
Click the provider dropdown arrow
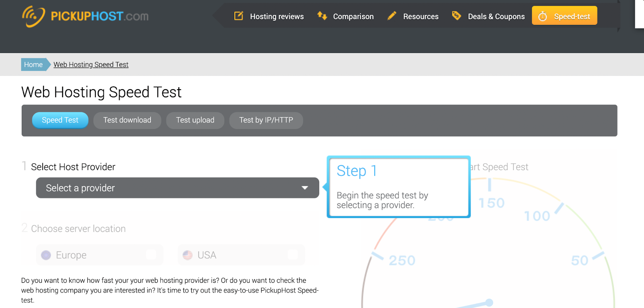pyautogui.click(x=305, y=188)
